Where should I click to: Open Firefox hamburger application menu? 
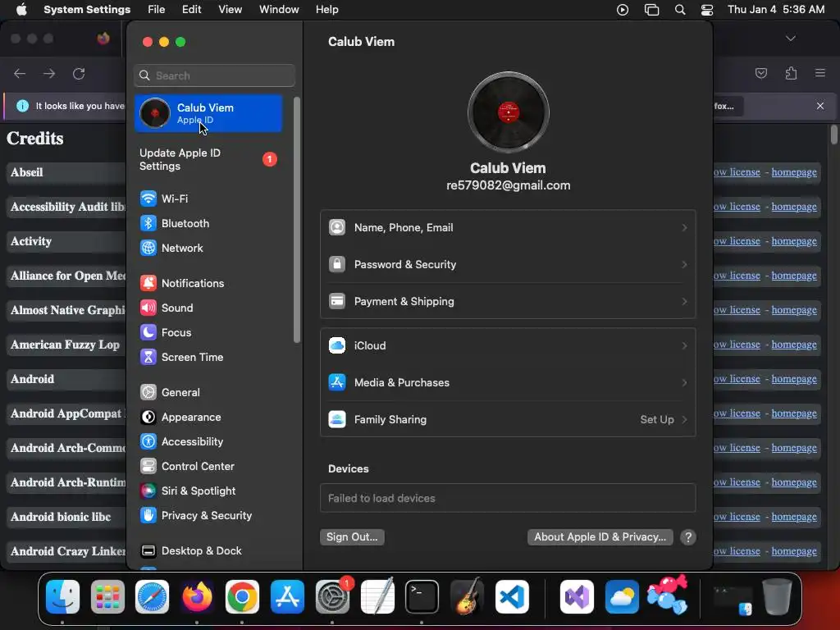pyautogui.click(x=820, y=73)
